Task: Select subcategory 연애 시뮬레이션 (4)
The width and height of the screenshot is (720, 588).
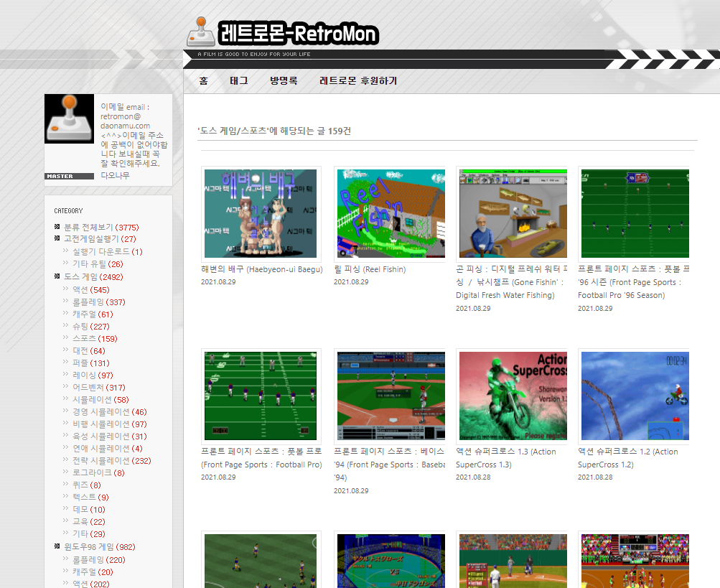Action: pos(108,448)
